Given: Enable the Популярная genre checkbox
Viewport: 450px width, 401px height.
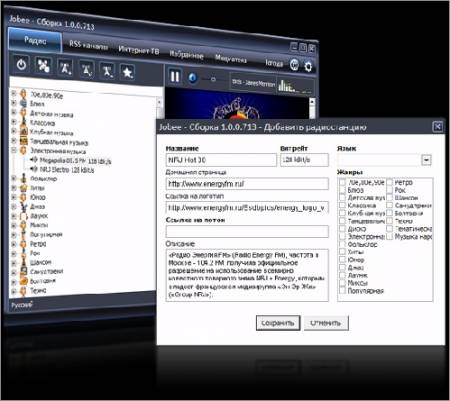Looking at the screenshot, I should (342, 291).
